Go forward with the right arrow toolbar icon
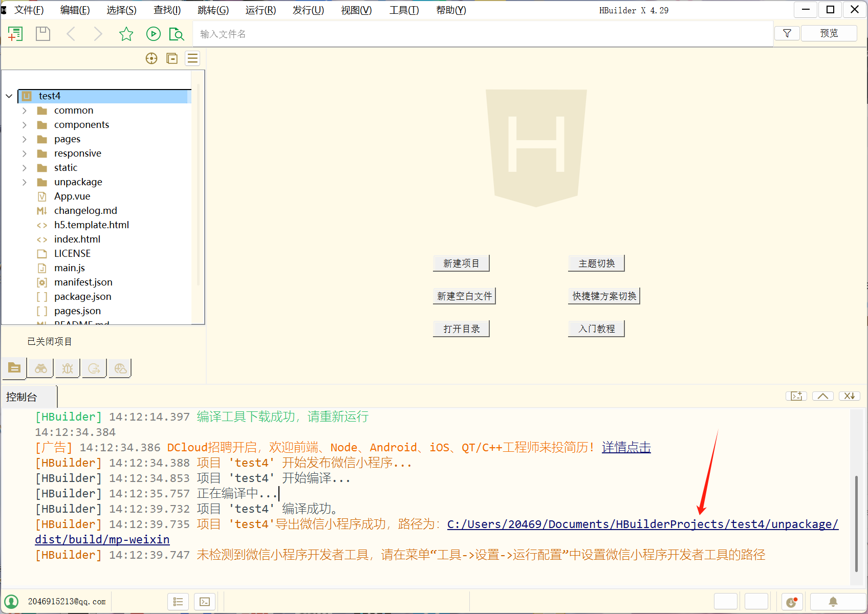 pyautogui.click(x=98, y=34)
